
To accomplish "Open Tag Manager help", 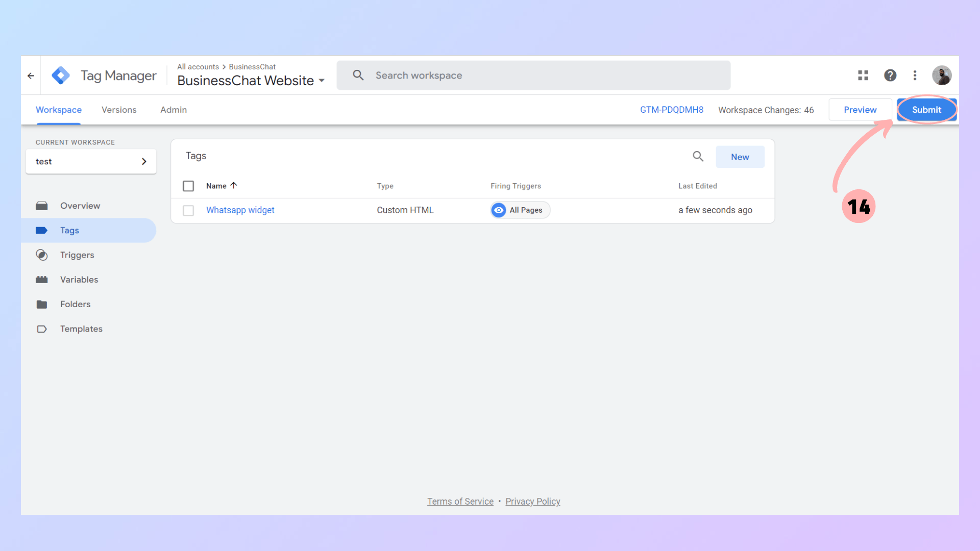I will 890,75.
